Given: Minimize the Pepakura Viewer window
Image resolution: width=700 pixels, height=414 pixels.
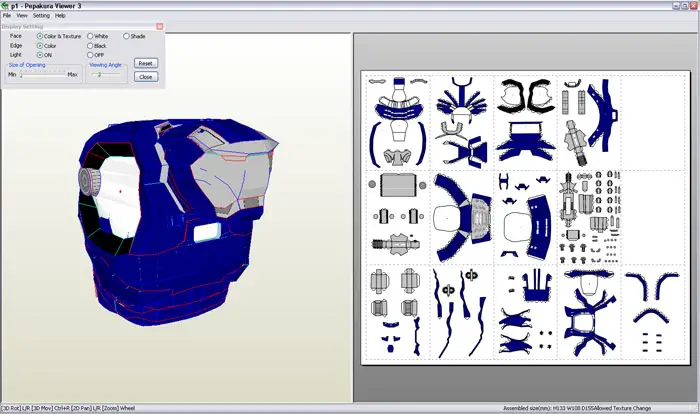Looking at the screenshot, I should tap(676, 6).
